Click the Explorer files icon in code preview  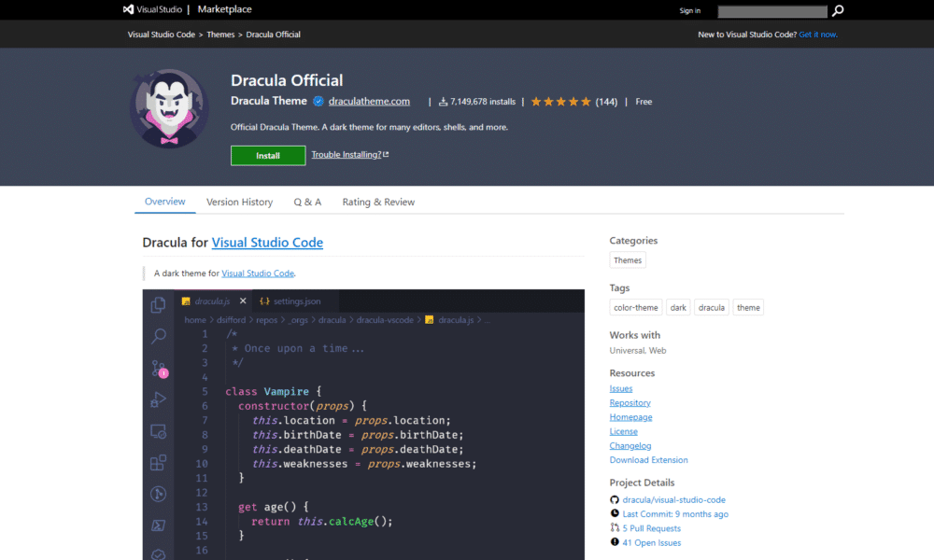point(158,304)
